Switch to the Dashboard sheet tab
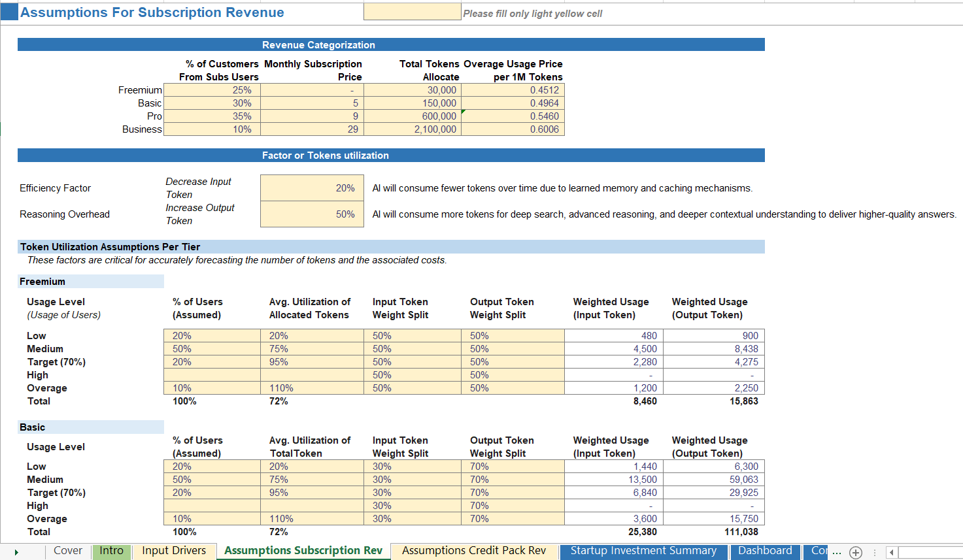 [x=765, y=551]
